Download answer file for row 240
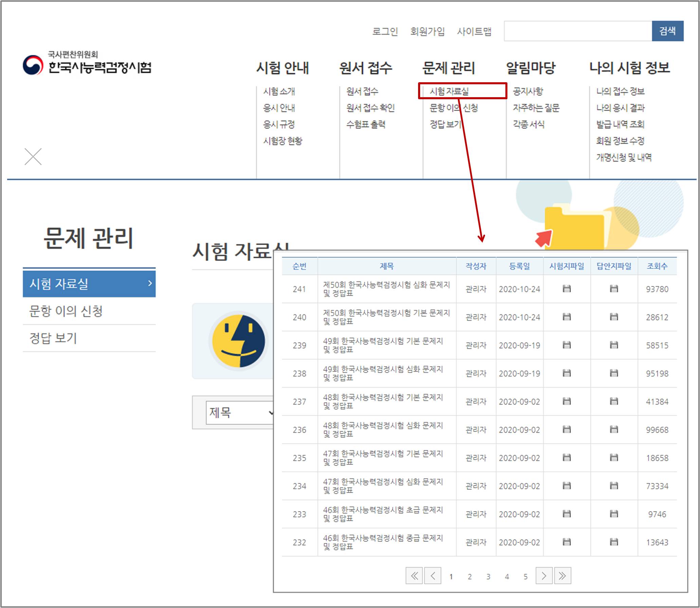The width and height of the screenshot is (700, 608). 614,317
